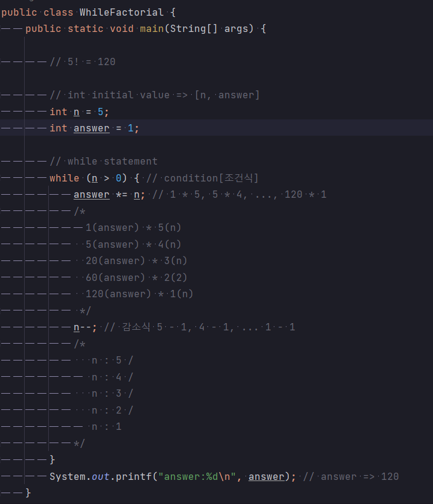The height and width of the screenshot is (504, 433).
Task: Click the comment line 'n : 2 /'
Action: click(x=113, y=410)
